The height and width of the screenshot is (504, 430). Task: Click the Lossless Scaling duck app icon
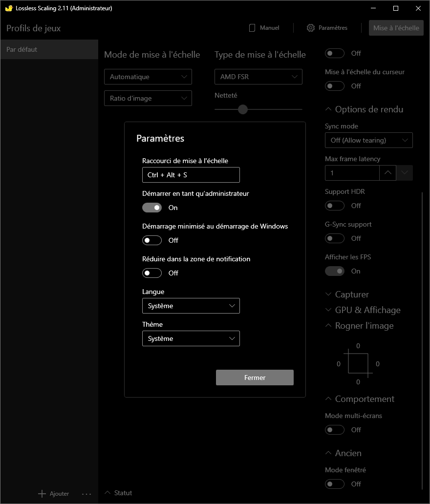pos(9,8)
